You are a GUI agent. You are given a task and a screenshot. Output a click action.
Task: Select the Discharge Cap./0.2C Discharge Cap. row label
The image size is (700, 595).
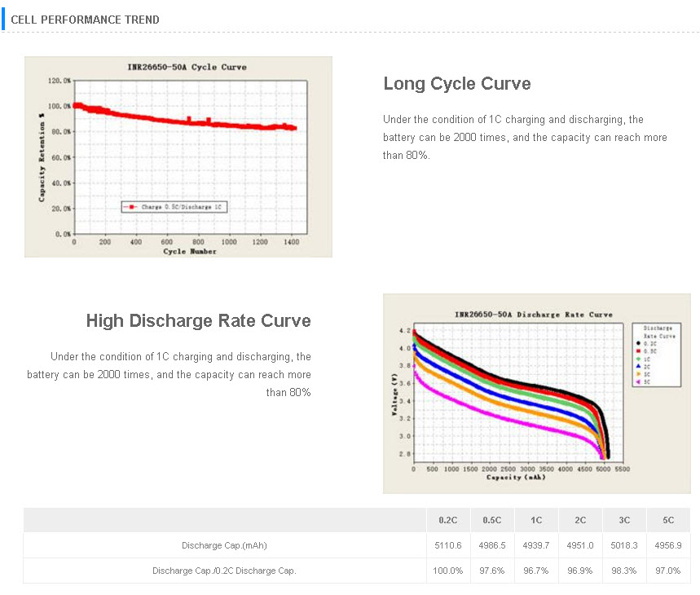[x=224, y=571]
